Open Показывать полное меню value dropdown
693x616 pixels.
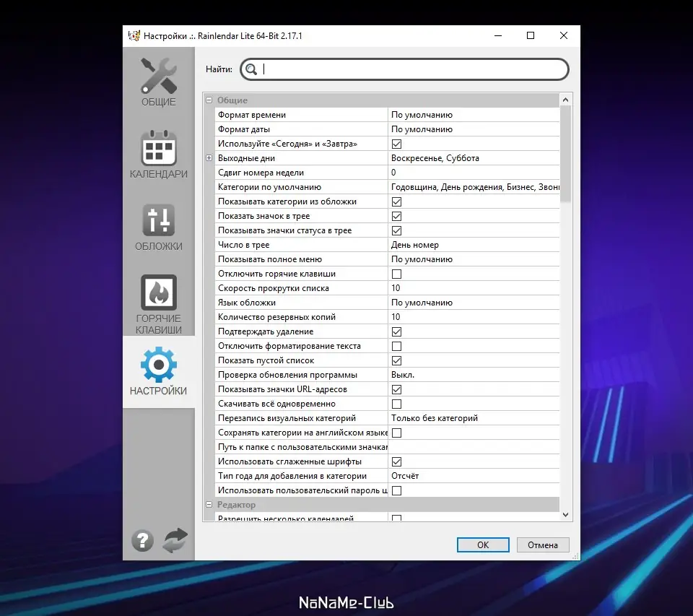[474, 259]
